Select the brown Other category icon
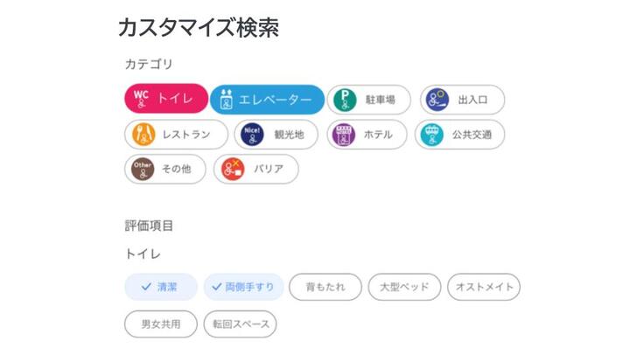The image size is (644, 362). (141, 169)
